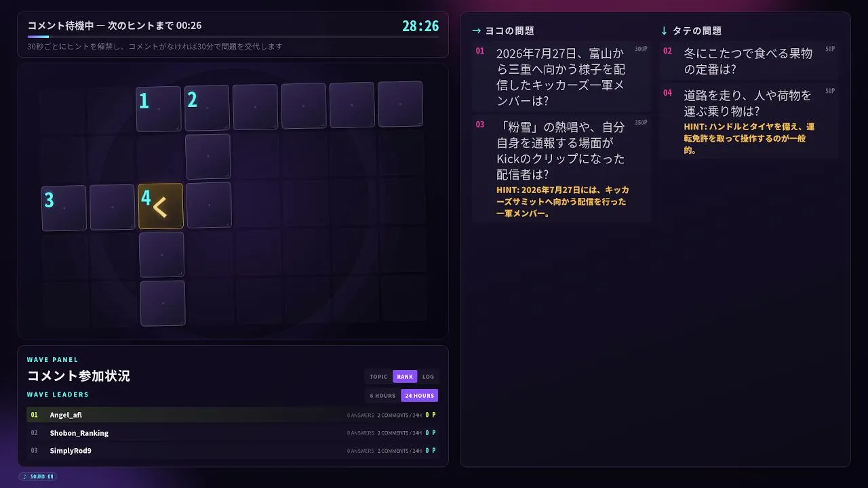Image resolution: width=868 pixels, height=488 pixels.
Task: Click the crossword cell numbered 2
Action: pos(207,108)
